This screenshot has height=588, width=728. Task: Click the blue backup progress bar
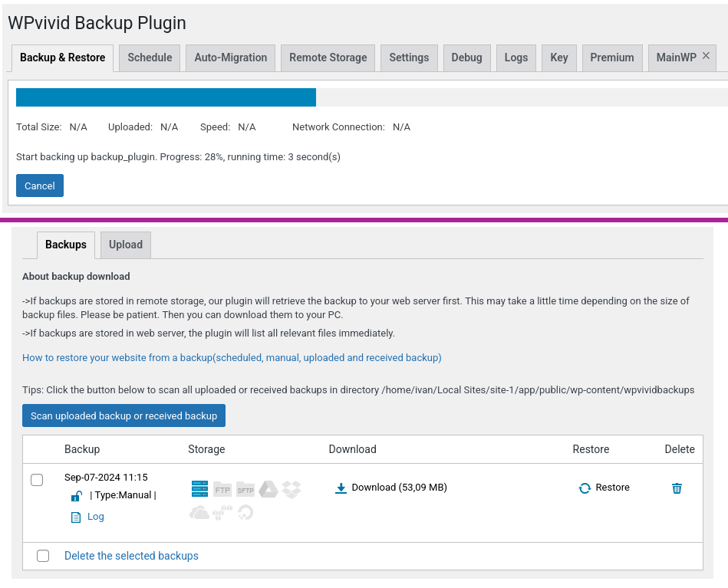(x=166, y=97)
